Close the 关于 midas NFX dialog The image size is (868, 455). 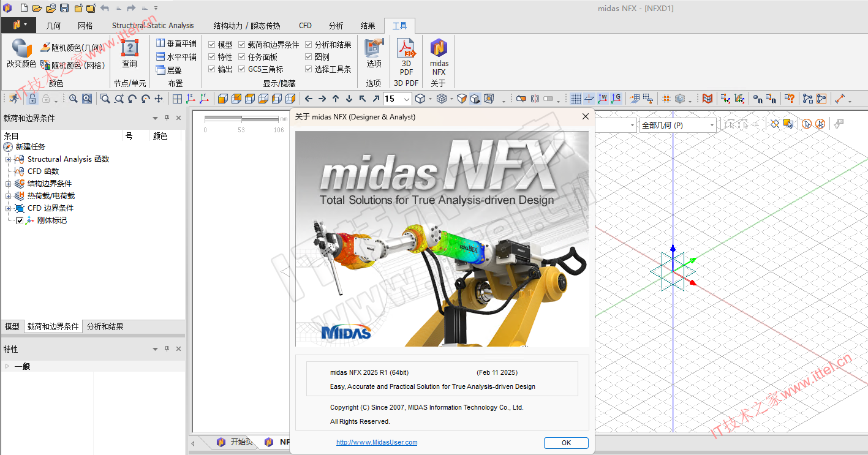point(585,116)
